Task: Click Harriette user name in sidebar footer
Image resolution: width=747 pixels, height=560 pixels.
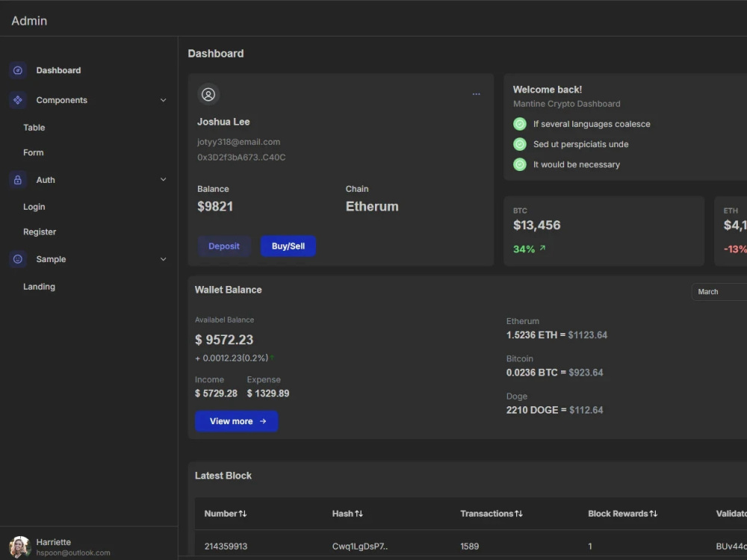Action: pyautogui.click(x=53, y=542)
